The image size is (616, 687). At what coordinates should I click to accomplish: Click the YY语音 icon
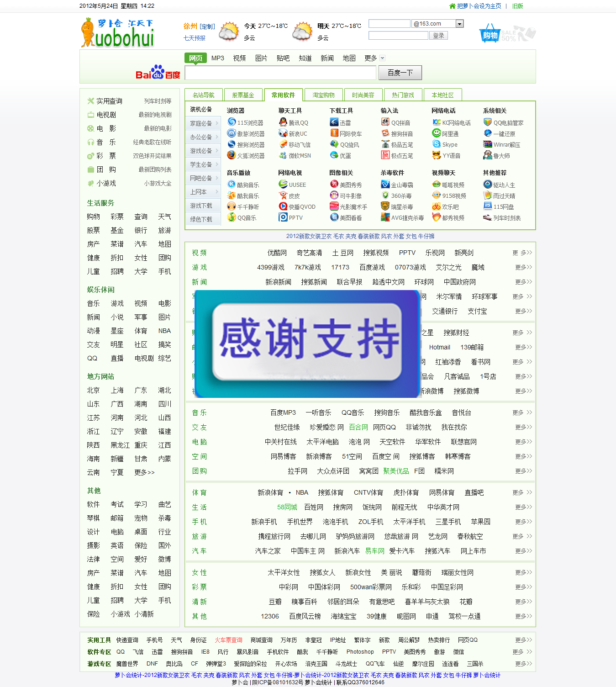[437, 155]
